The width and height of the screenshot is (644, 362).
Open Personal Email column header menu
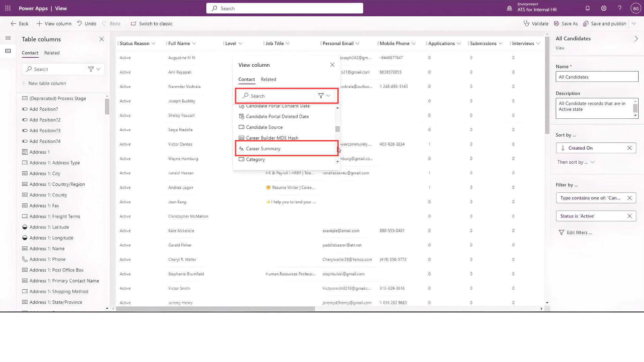[358, 44]
